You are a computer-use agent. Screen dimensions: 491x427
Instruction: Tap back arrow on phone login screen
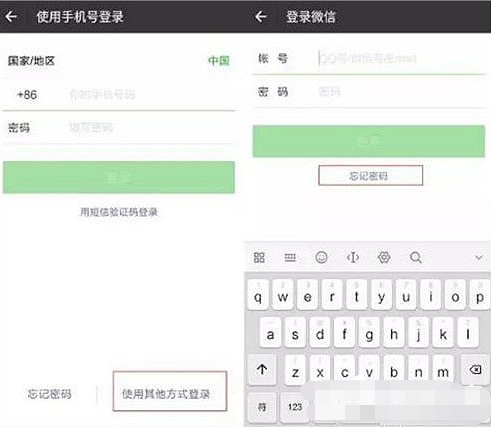(x=11, y=16)
